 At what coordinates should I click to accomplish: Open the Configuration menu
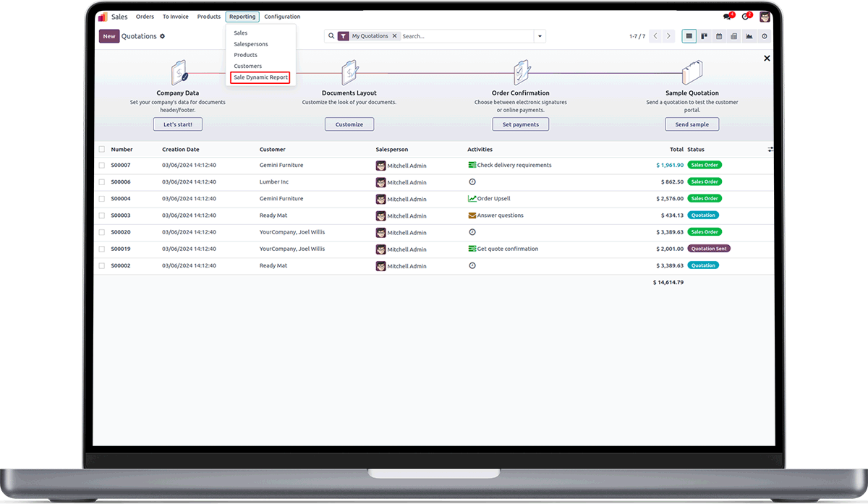tap(282, 17)
